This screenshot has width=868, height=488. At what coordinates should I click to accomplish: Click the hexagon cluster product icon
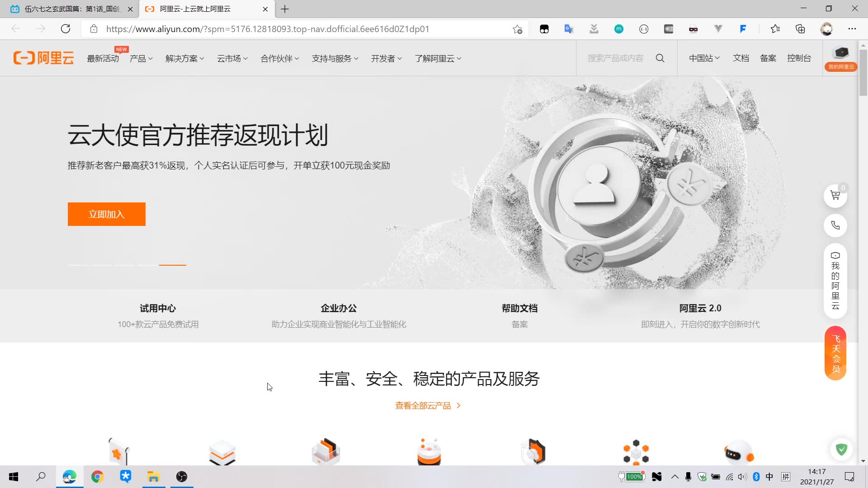tap(636, 452)
